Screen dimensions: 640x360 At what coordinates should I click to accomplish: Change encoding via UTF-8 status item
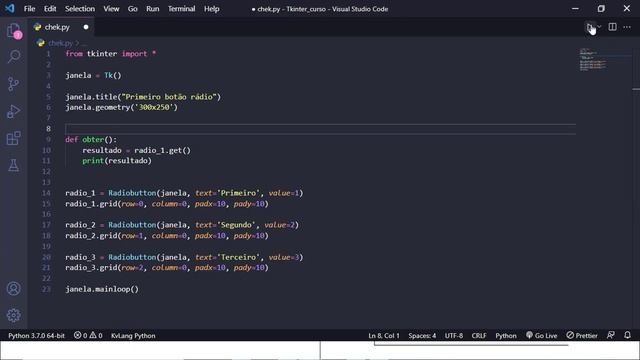tap(454, 336)
